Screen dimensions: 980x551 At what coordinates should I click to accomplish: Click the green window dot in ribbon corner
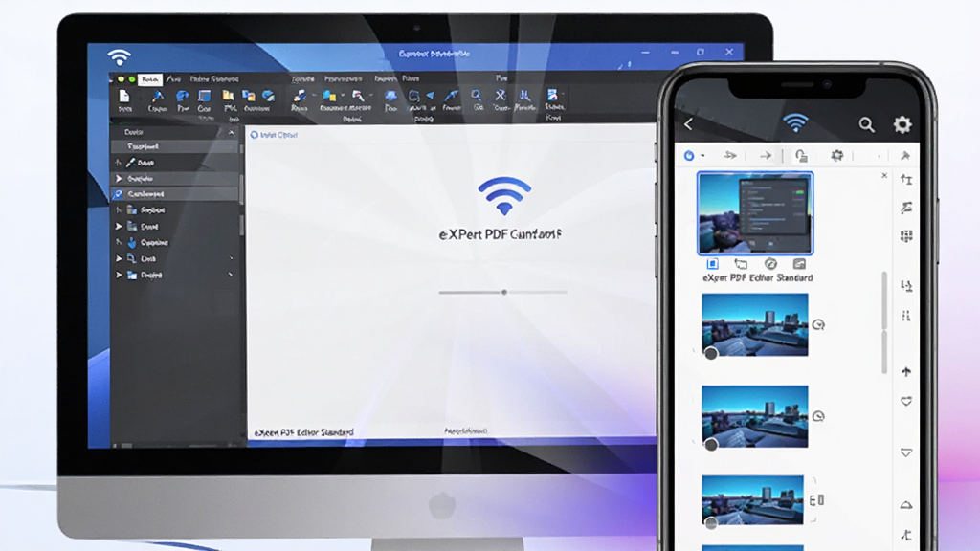pyautogui.click(x=132, y=79)
